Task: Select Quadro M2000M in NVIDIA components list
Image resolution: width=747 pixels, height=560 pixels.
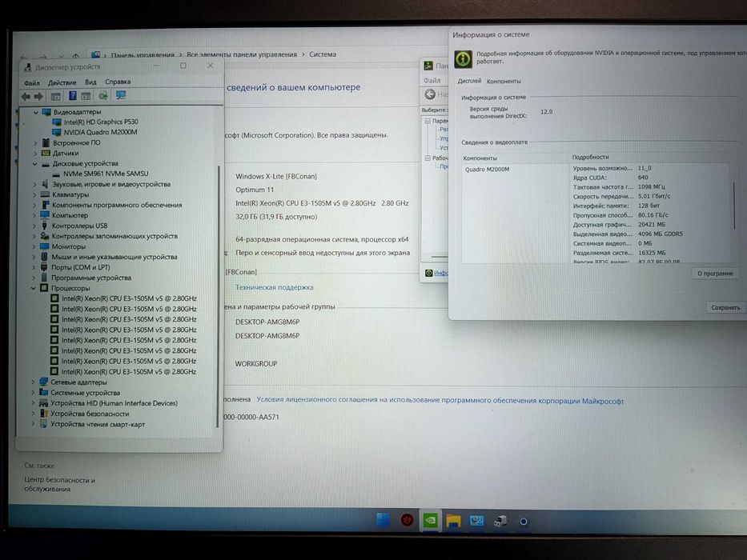Action: click(x=487, y=170)
